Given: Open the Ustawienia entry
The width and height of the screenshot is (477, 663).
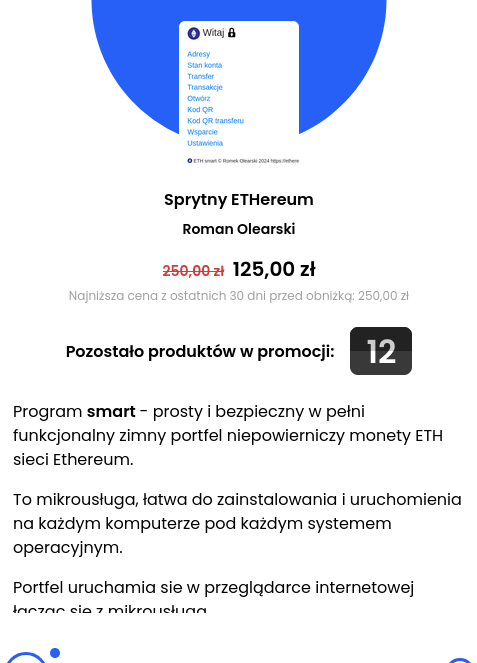Looking at the screenshot, I should pyautogui.click(x=205, y=143).
